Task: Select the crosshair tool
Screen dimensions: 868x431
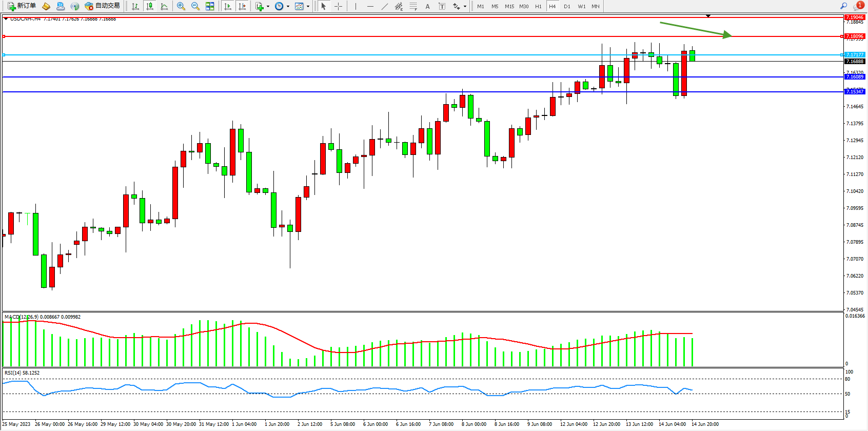Action: click(338, 6)
